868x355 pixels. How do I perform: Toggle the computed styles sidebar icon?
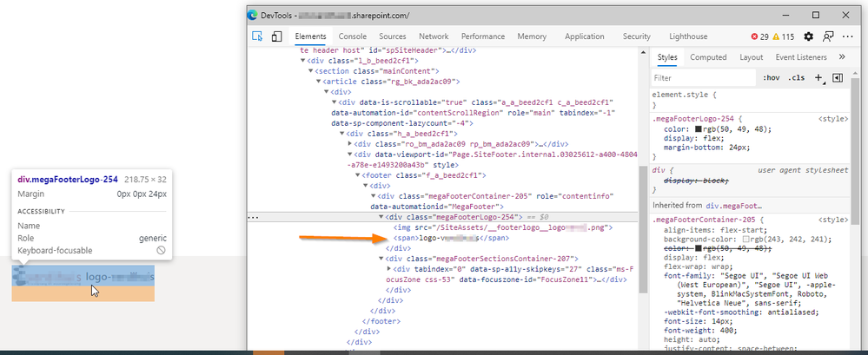point(838,78)
